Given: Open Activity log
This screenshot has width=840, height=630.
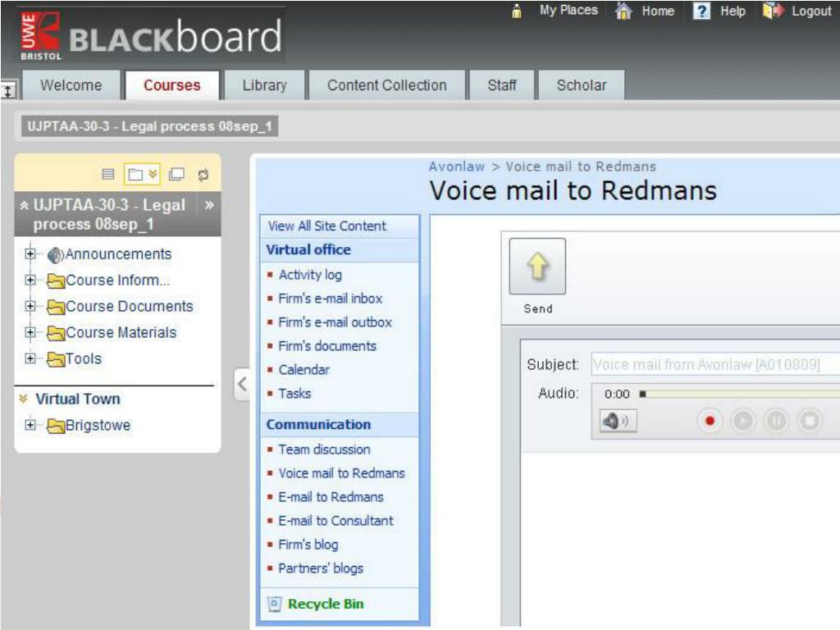Looking at the screenshot, I should point(310,275).
